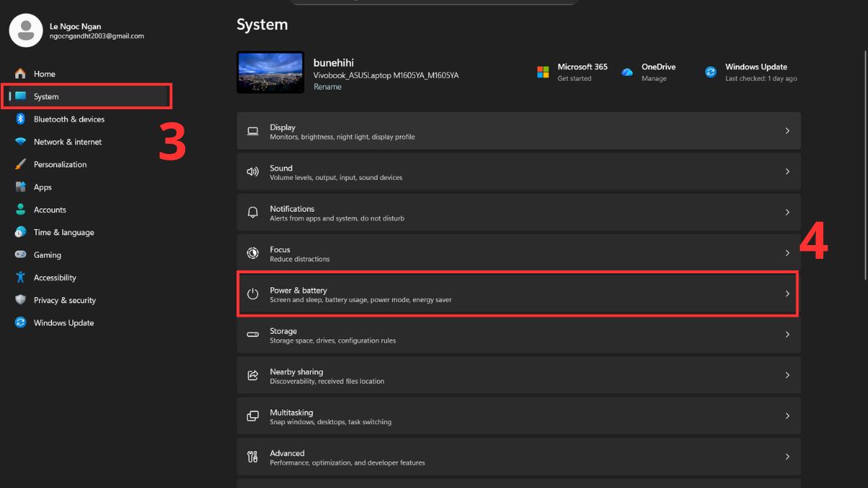This screenshot has width=868, height=488.
Task: Click 'Alerts from apps and system, do not disturb'
Action: (337, 218)
